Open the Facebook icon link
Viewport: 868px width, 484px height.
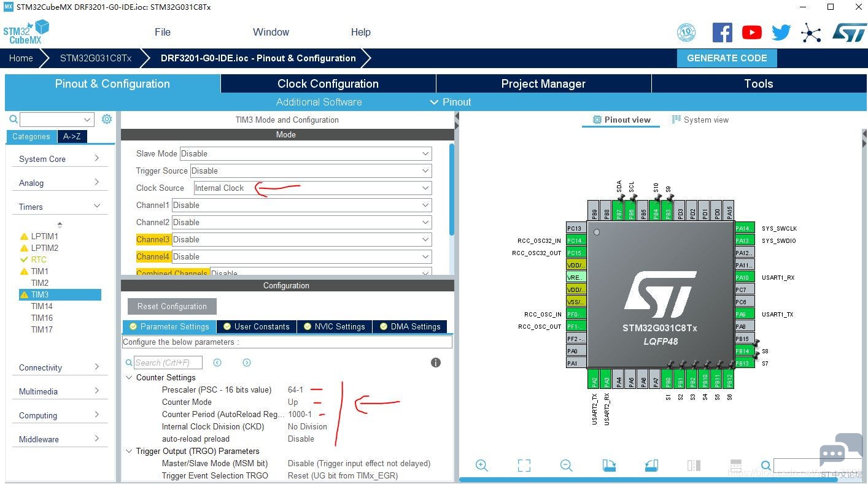[x=723, y=33]
